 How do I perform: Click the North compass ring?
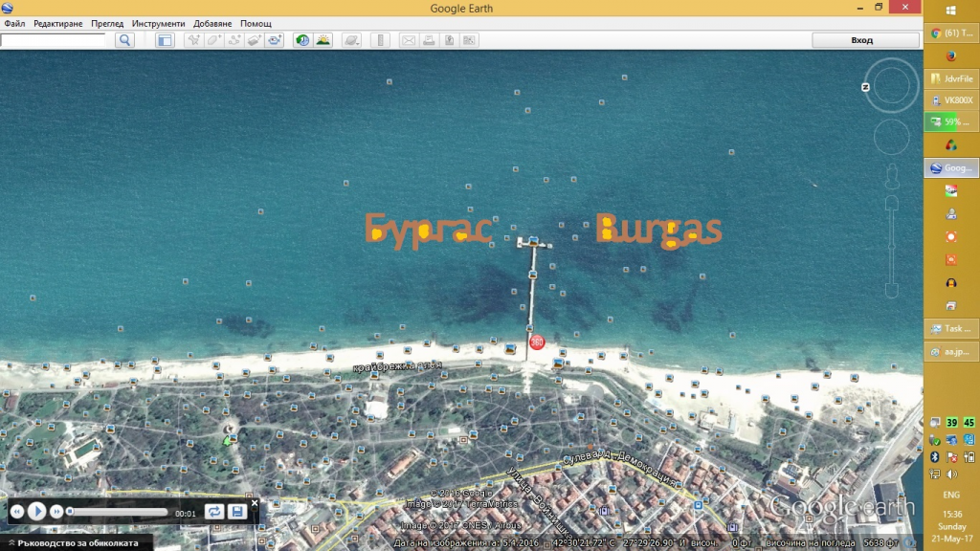[891, 85]
